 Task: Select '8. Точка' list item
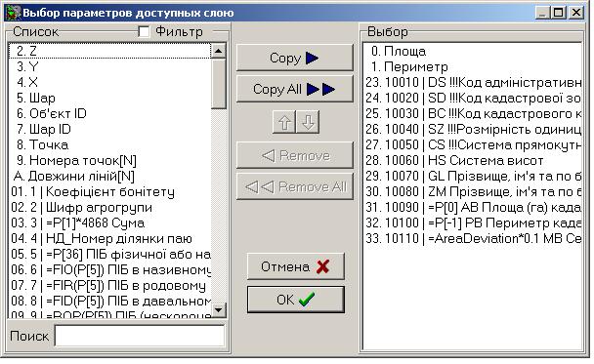pos(109,145)
